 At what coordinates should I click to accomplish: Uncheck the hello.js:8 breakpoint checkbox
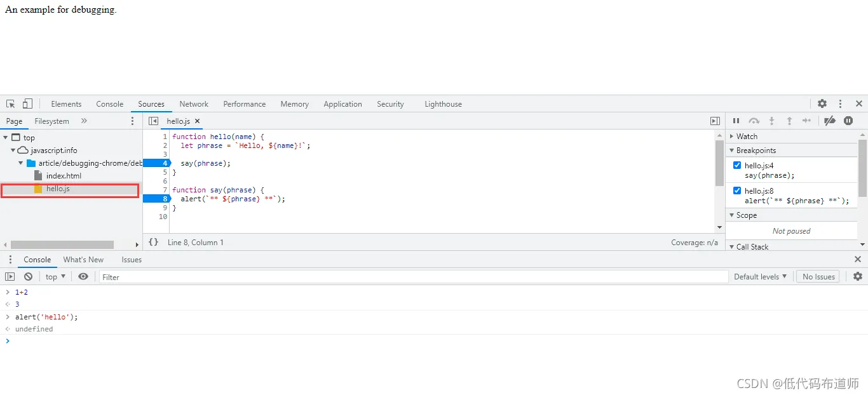tap(737, 191)
